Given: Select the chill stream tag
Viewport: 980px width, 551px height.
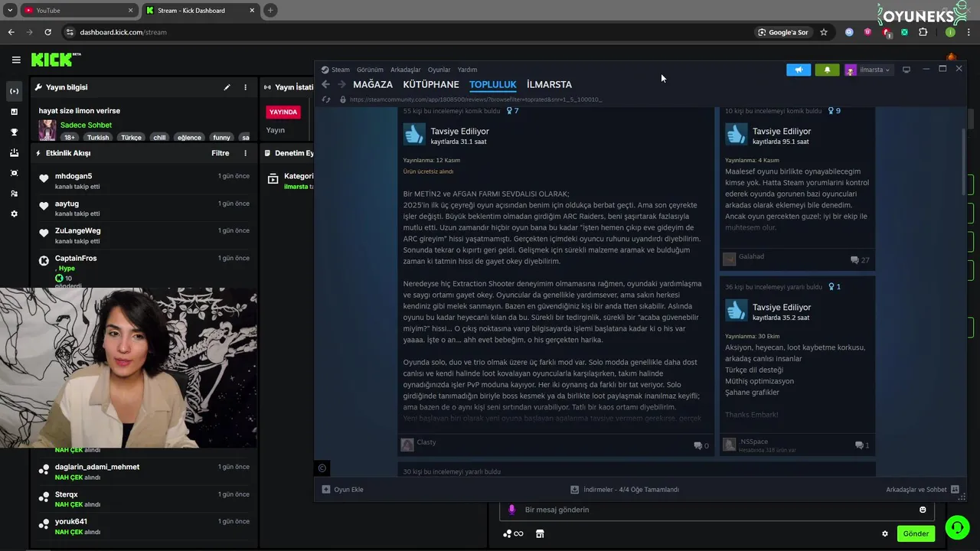Looking at the screenshot, I should coord(159,138).
